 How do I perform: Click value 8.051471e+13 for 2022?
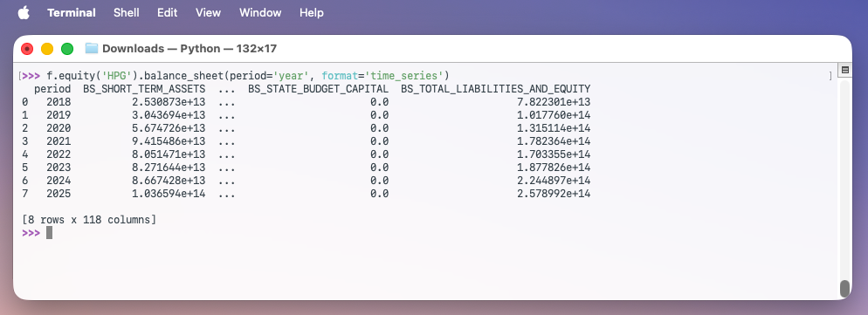point(169,154)
